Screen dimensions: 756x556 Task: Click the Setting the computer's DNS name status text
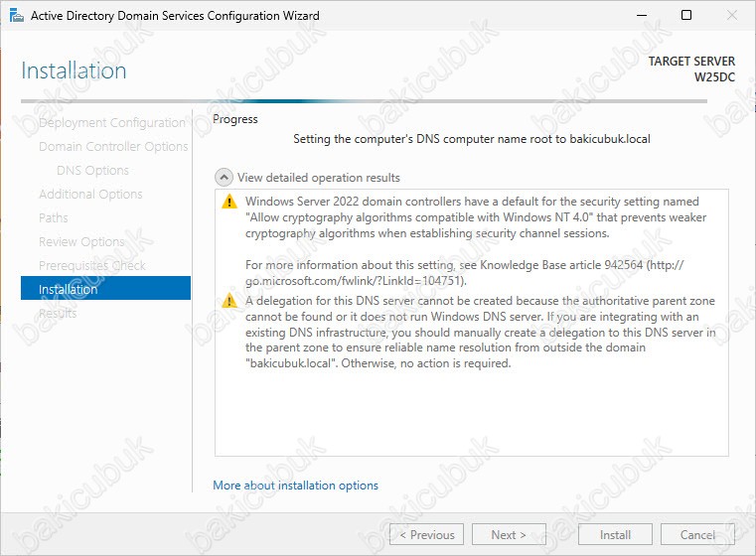point(472,139)
